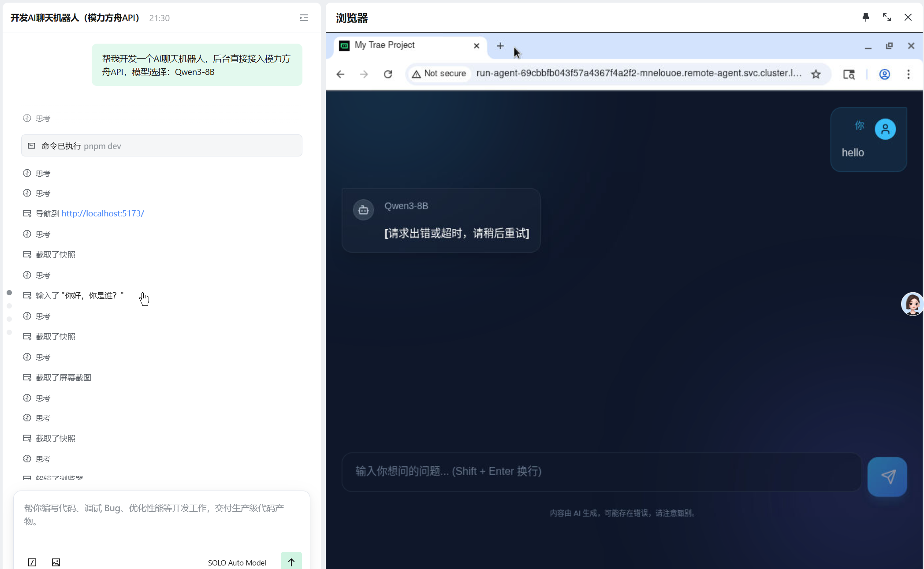Switch to the My Trae Project tab
The image size is (924, 569).
[x=385, y=45]
